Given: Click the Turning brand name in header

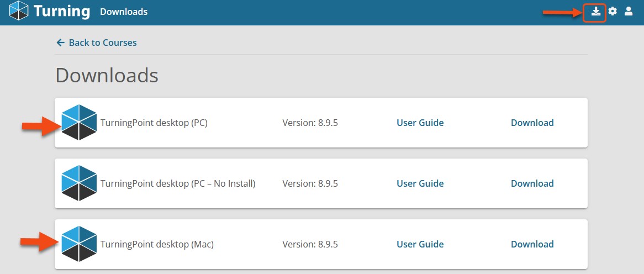Looking at the screenshot, I should point(62,11).
